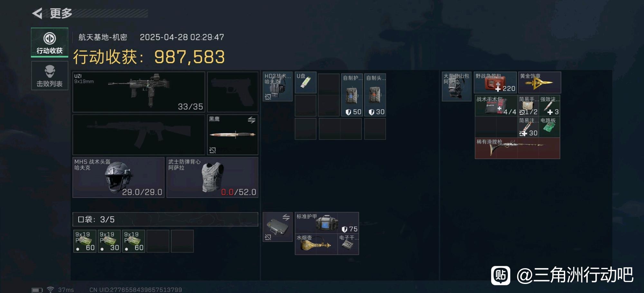
Task: Click the U盘 USB drive item
Action: [x=306, y=83]
